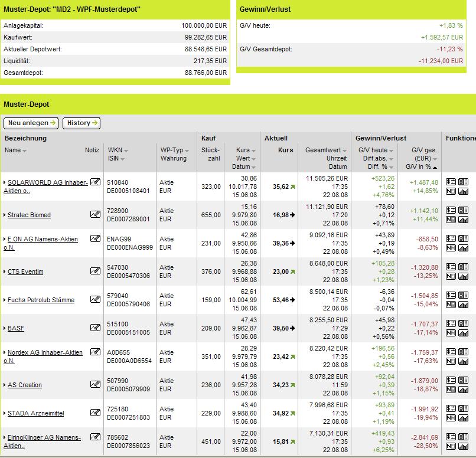This screenshot has width=476, height=458.
Task: Click the R icon in the Nordex row
Action: pyautogui.click(x=463, y=352)
